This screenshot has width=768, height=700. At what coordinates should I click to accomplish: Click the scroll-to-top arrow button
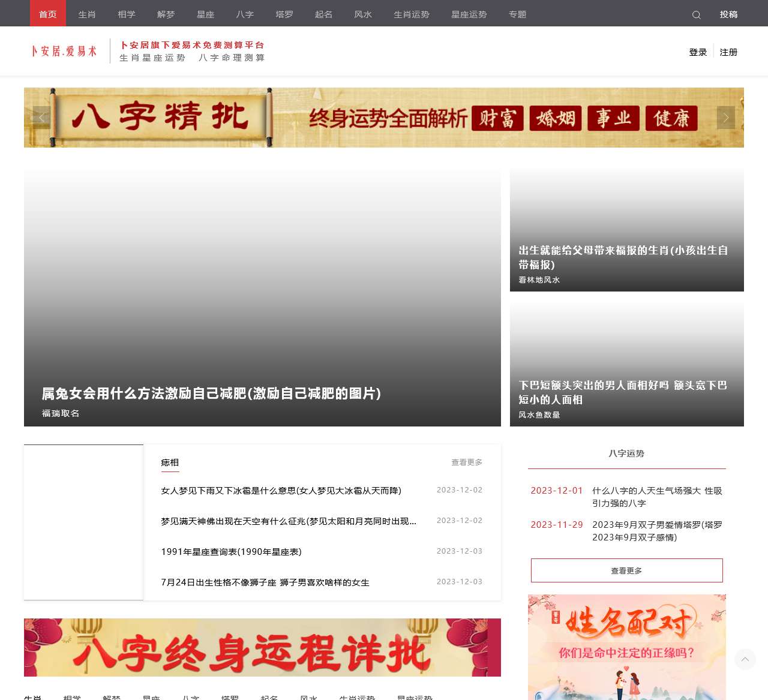coord(745,659)
